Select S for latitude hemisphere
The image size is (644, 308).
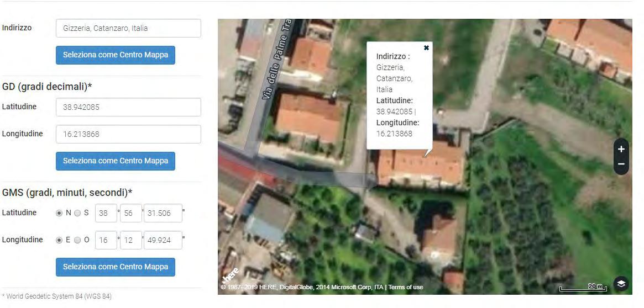click(x=77, y=213)
